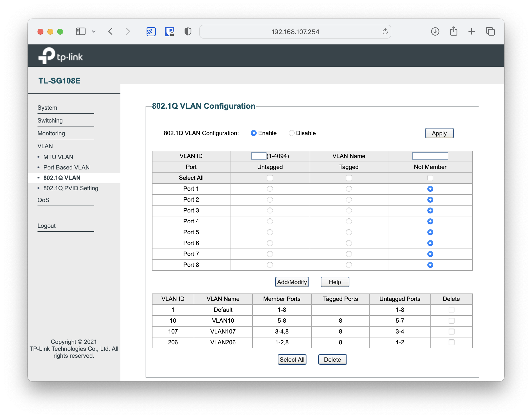Click the Add/Modify button
532x418 pixels.
pyautogui.click(x=292, y=282)
